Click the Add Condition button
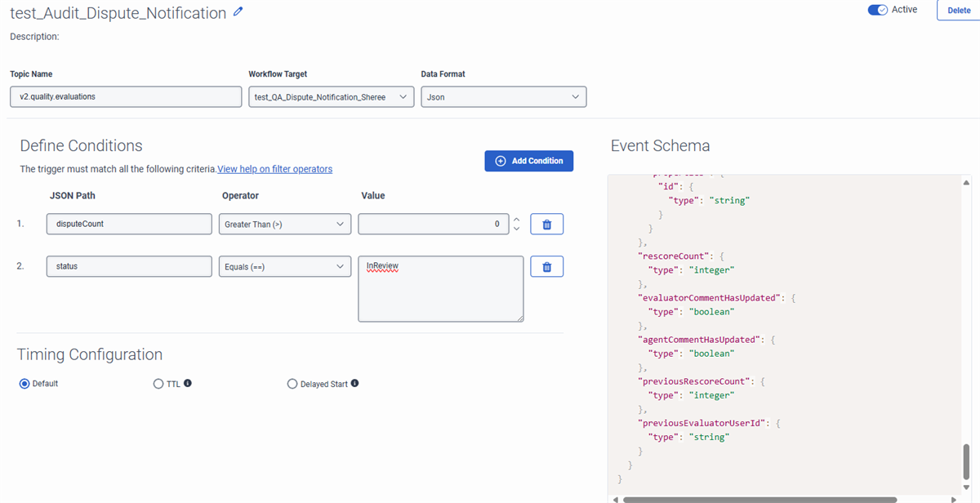The height and width of the screenshot is (503, 980). click(x=528, y=161)
